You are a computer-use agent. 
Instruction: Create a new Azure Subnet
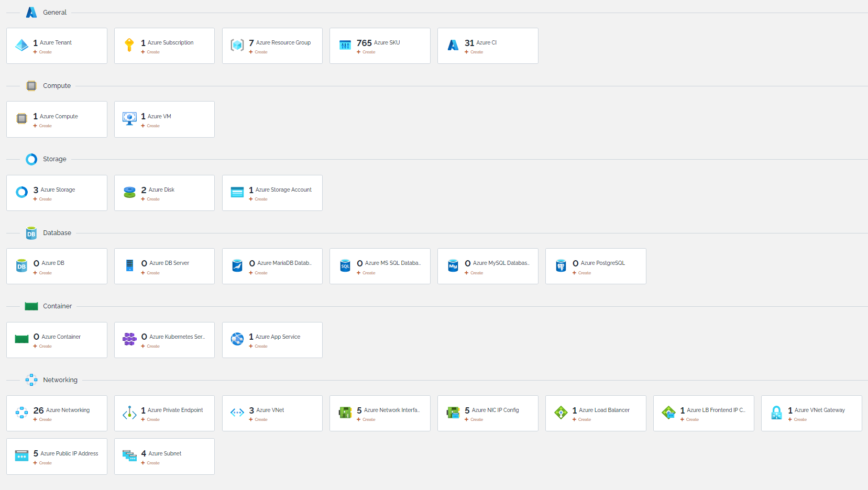coord(150,463)
